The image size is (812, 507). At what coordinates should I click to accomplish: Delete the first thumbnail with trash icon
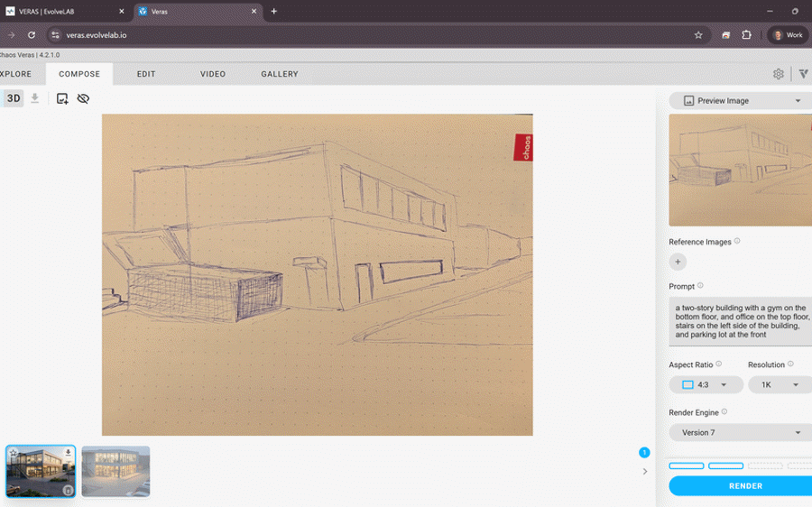tap(68, 490)
